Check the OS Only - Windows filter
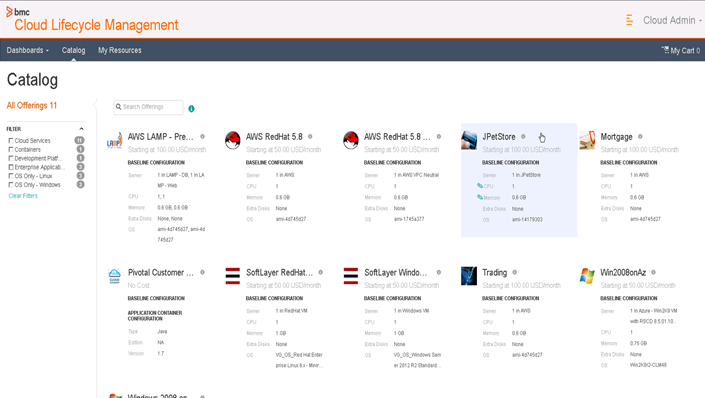The height and width of the screenshot is (398, 705). pos(11,185)
